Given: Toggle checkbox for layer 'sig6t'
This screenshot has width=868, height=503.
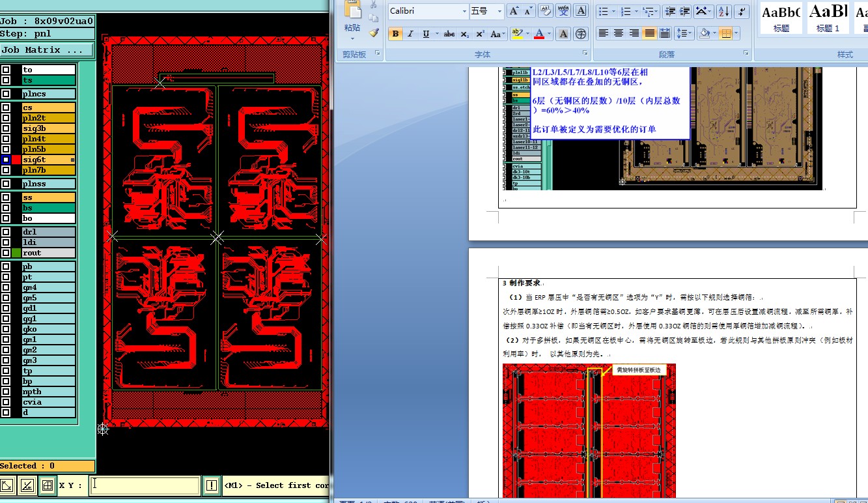Looking at the screenshot, I should [x=6, y=160].
